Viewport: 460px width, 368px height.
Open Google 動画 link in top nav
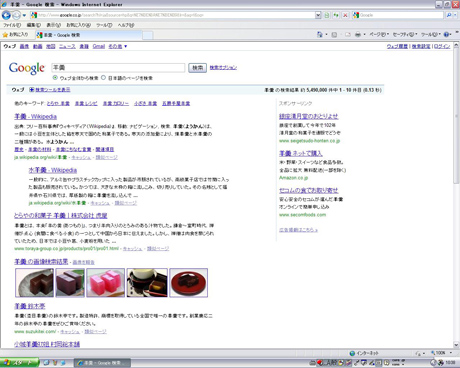[37, 46]
